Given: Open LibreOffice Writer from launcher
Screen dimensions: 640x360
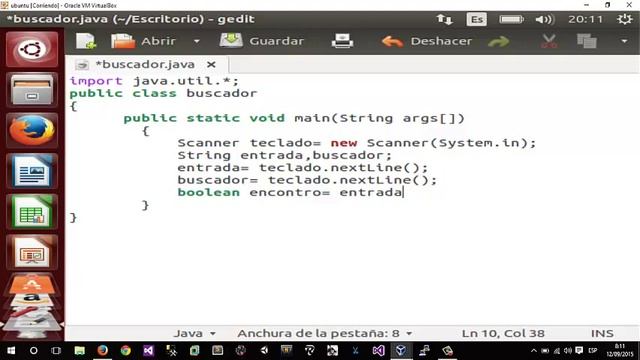Looking at the screenshot, I should (32, 171).
